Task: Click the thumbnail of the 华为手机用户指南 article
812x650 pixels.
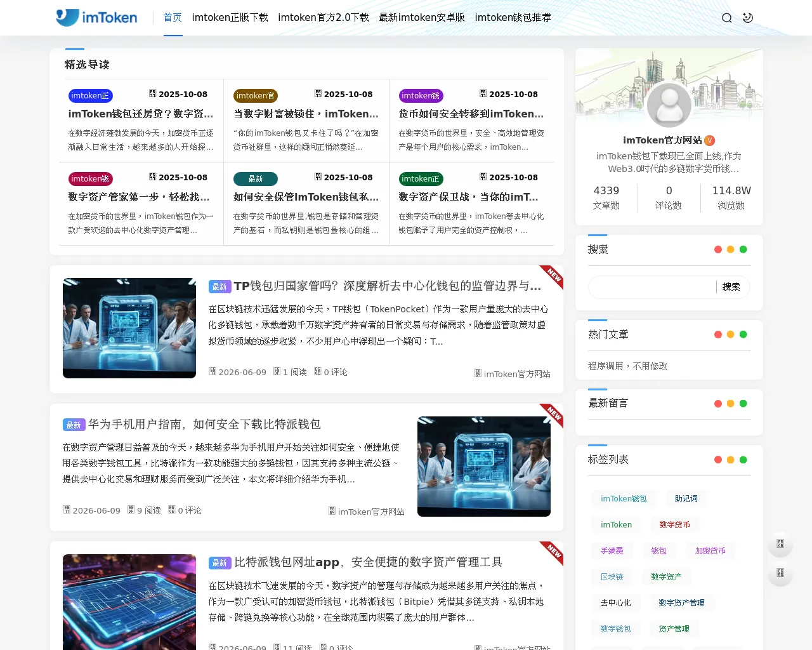Action: point(484,467)
